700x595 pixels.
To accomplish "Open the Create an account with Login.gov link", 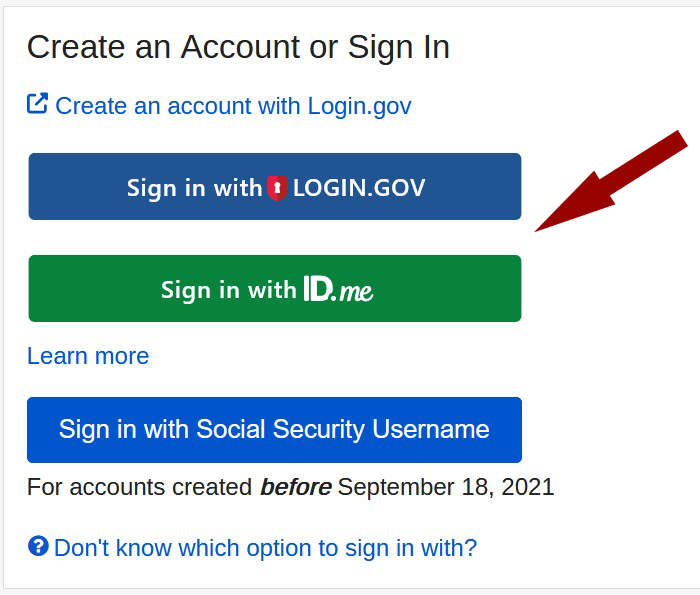I will tap(233, 106).
